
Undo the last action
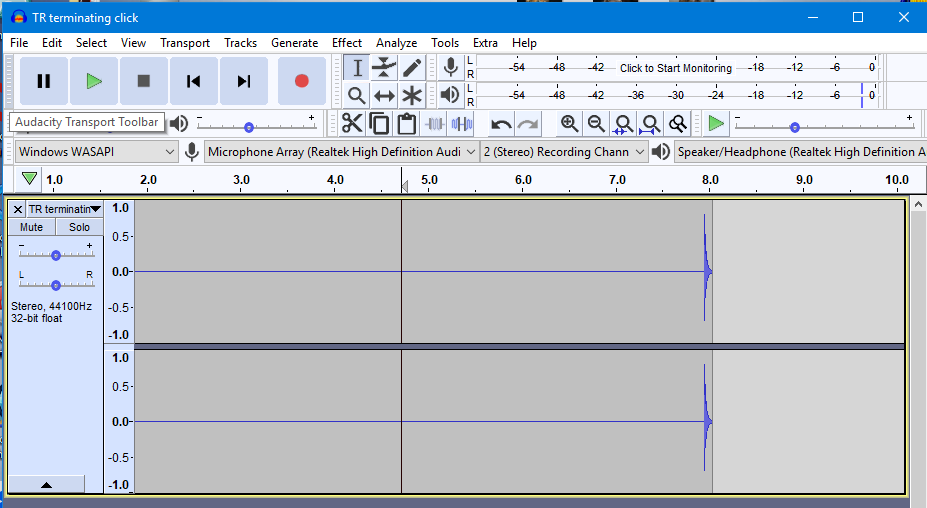coord(501,124)
